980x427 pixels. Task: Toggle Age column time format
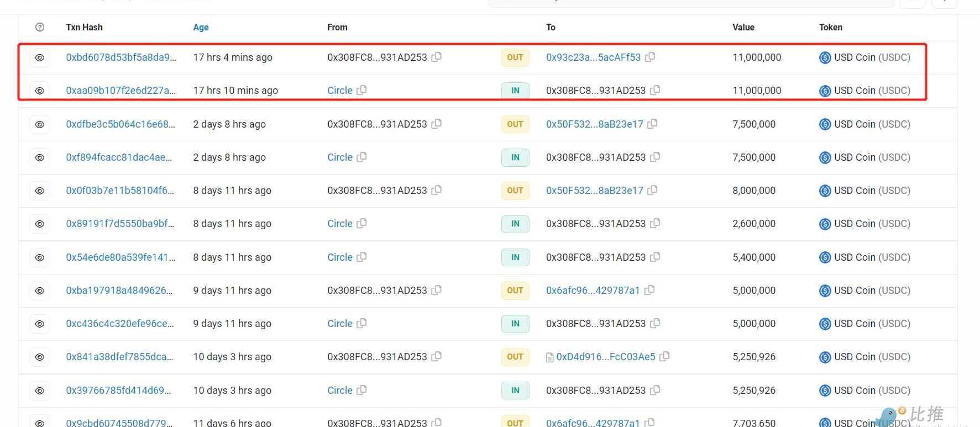[x=201, y=27]
